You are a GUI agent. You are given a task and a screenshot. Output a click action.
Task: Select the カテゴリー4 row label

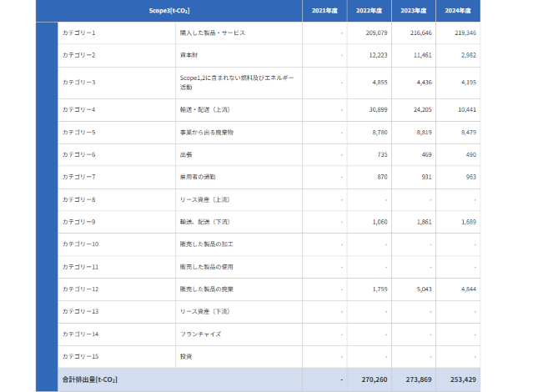click(79, 110)
